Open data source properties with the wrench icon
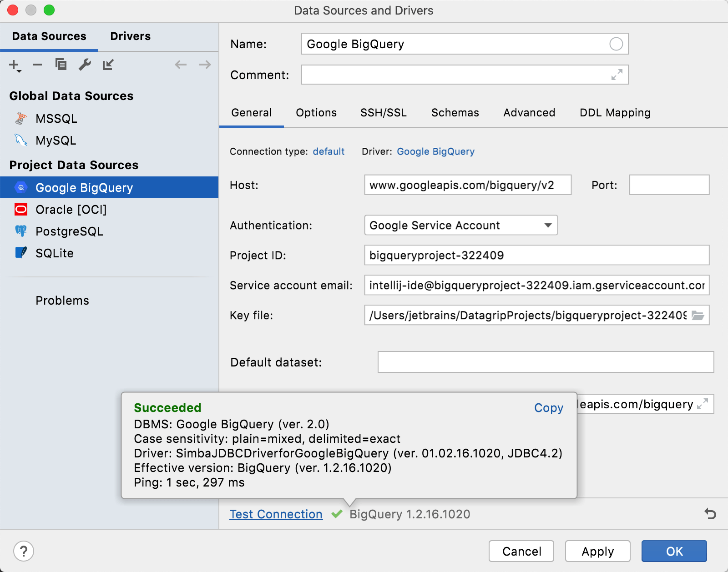 tap(84, 65)
